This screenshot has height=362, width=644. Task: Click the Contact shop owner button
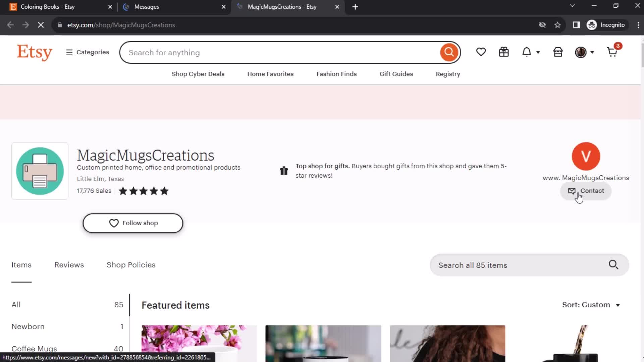point(586,191)
